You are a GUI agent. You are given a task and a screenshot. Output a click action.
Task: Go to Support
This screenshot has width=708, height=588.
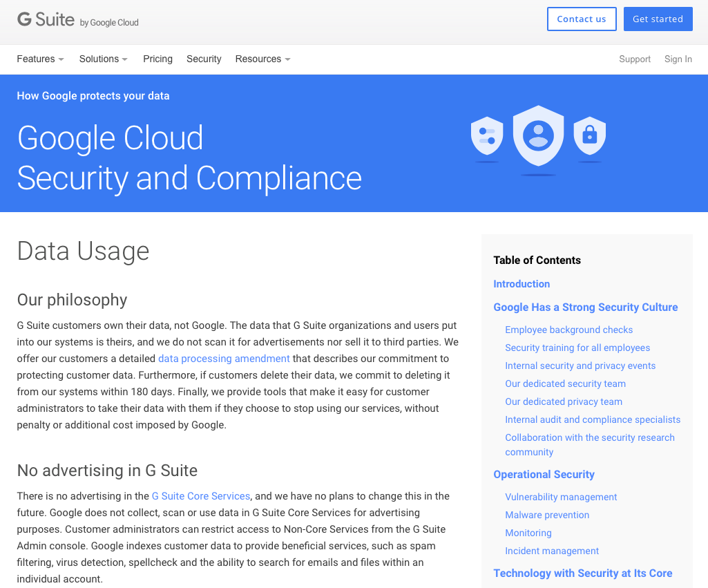click(634, 59)
